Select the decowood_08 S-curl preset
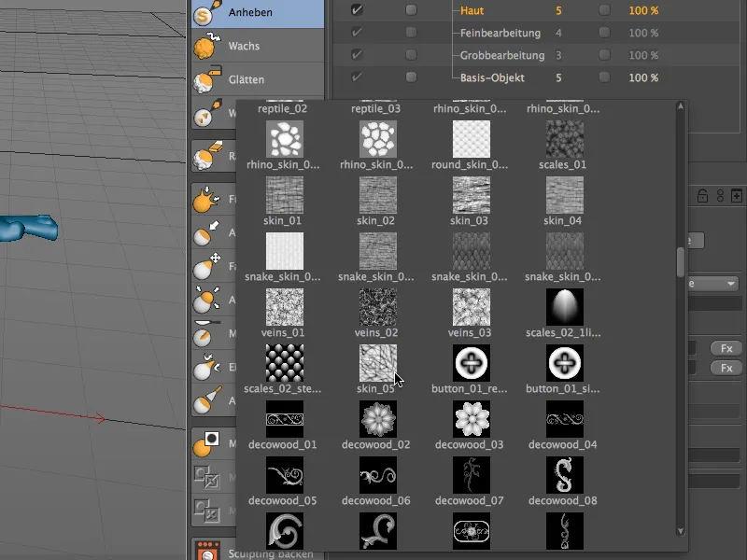The height and width of the screenshot is (560, 747). (x=565, y=475)
